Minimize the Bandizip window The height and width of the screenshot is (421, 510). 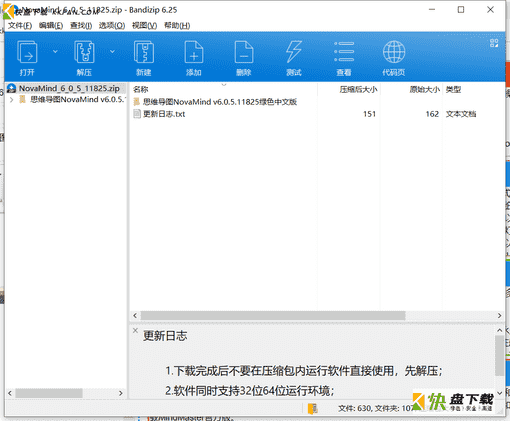(x=432, y=10)
